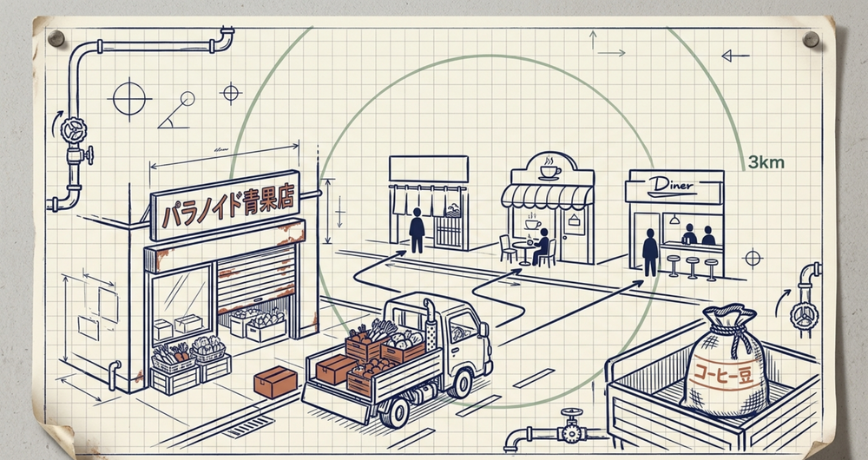Click the Diner sign lettering
This screenshot has height=460, width=868.
(x=671, y=186)
